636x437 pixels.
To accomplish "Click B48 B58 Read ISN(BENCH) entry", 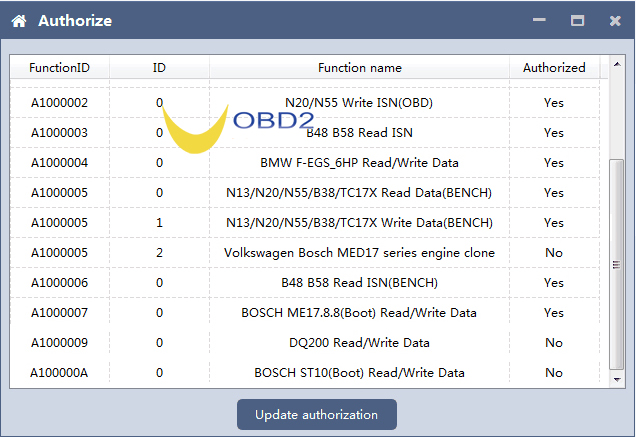I will coord(359,283).
